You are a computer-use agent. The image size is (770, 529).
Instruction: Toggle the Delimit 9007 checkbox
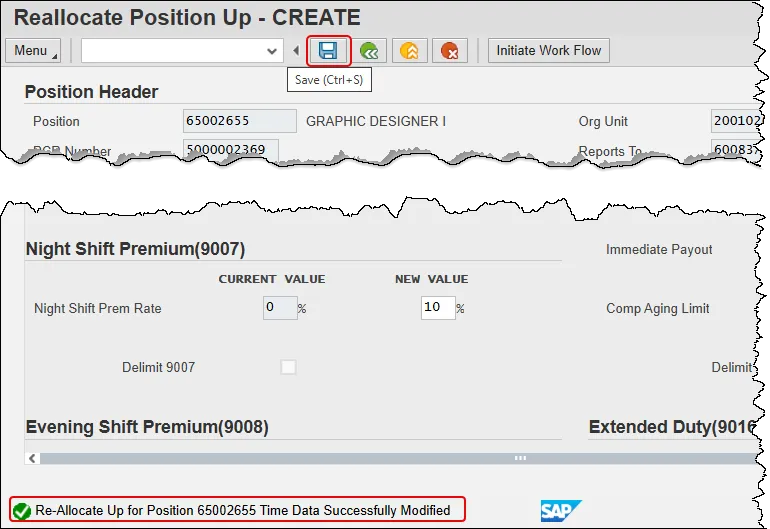pos(288,367)
